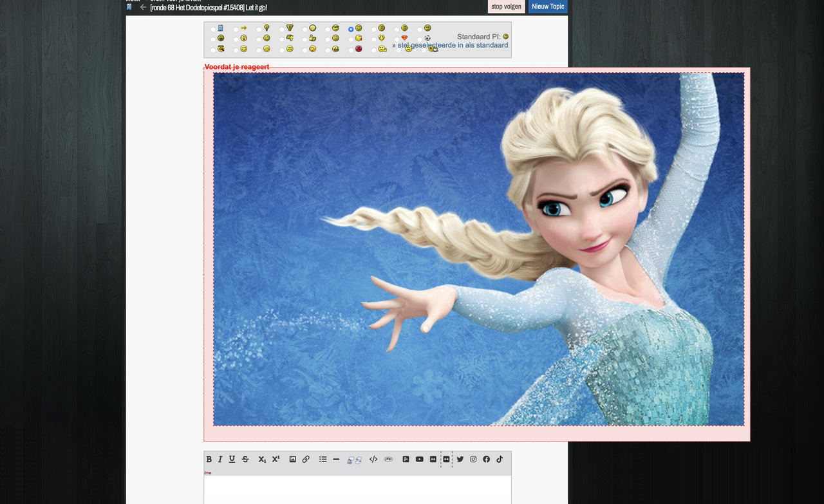The width and height of the screenshot is (824, 504).
Task: Embed an Instagram post
Action: 473,460
